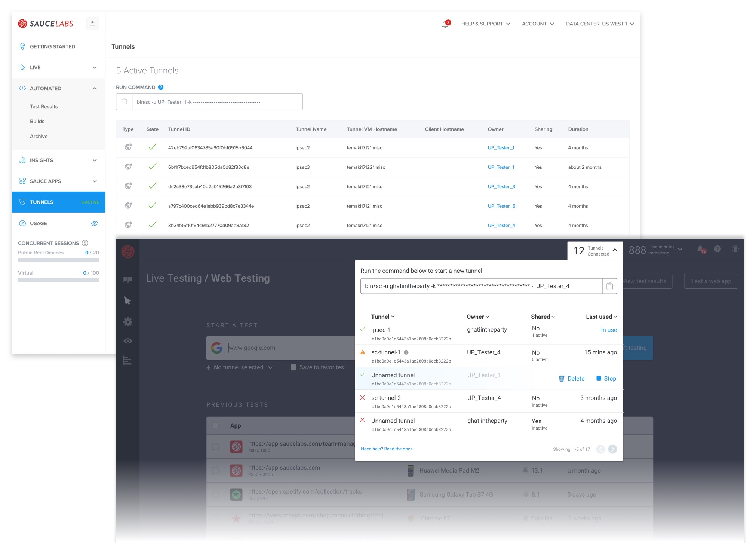The height and width of the screenshot is (556, 756).
Task: Click the Concurrent Sessions info icon
Action: tap(85, 243)
